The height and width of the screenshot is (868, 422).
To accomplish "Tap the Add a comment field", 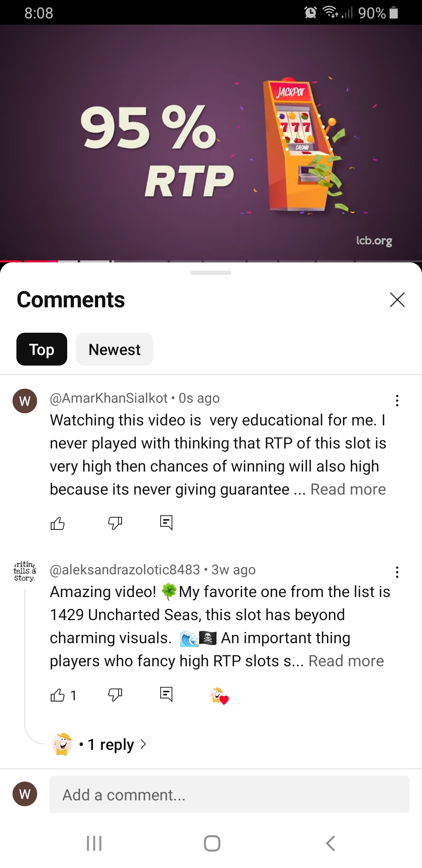I will [x=229, y=794].
